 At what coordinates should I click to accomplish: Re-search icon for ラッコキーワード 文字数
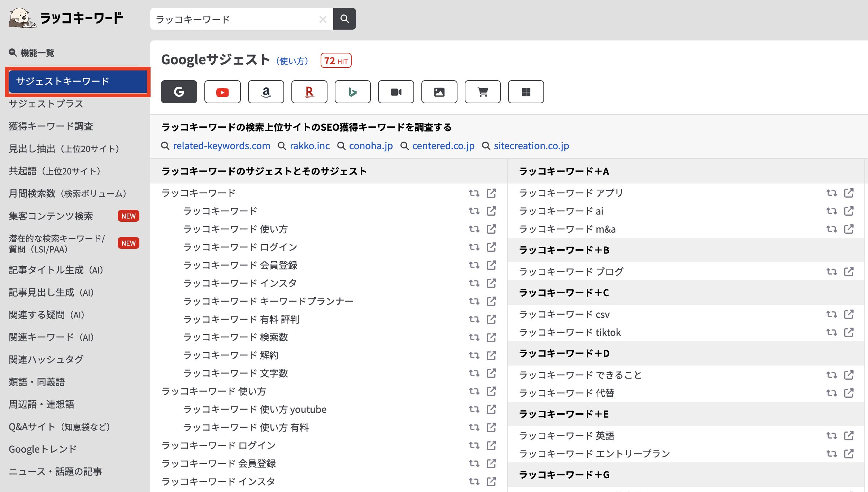[x=474, y=373]
